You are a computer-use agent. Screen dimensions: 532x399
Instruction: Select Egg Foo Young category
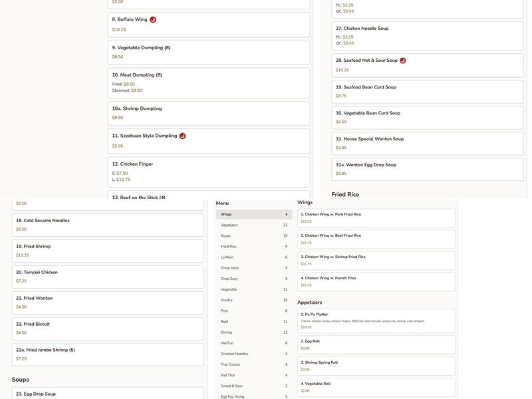click(254, 396)
